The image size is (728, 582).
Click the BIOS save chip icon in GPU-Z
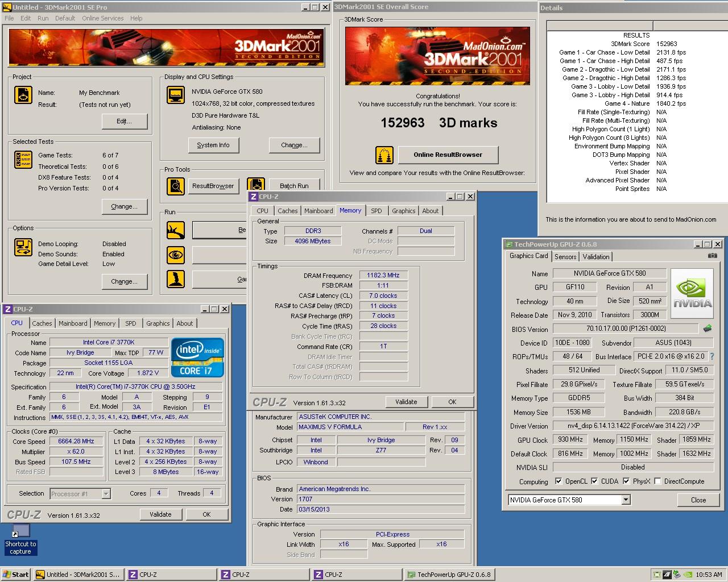tap(708, 329)
